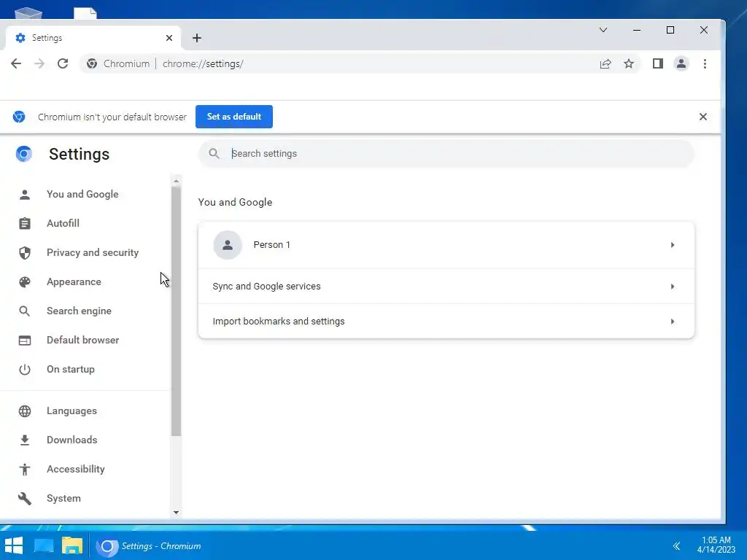Open the Windows Start menu
The height and width of the screenshot is (560, 747).
14,546
